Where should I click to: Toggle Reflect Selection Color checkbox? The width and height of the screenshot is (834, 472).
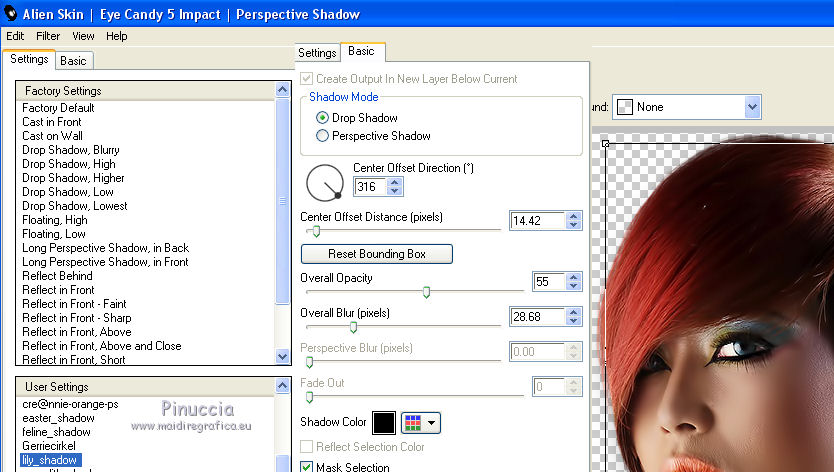[306, 446]
